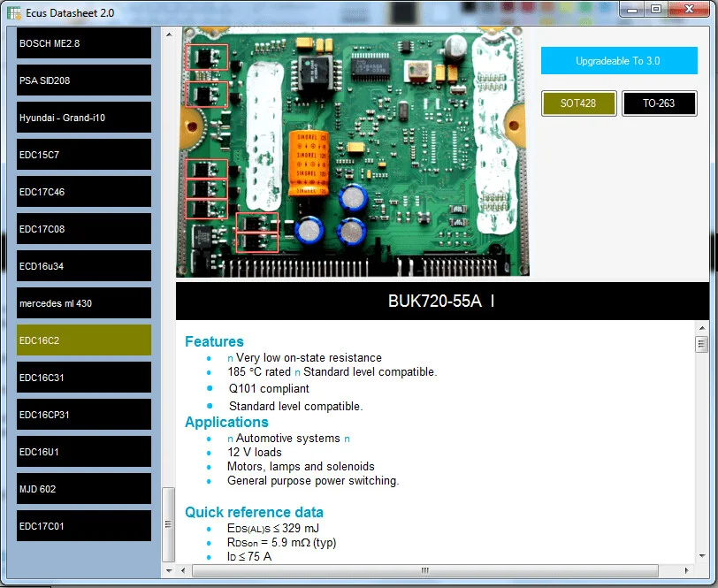Maximize the Ecus Datasheet window
Viewport: 718px width, 588px height.
coord(656,10)
